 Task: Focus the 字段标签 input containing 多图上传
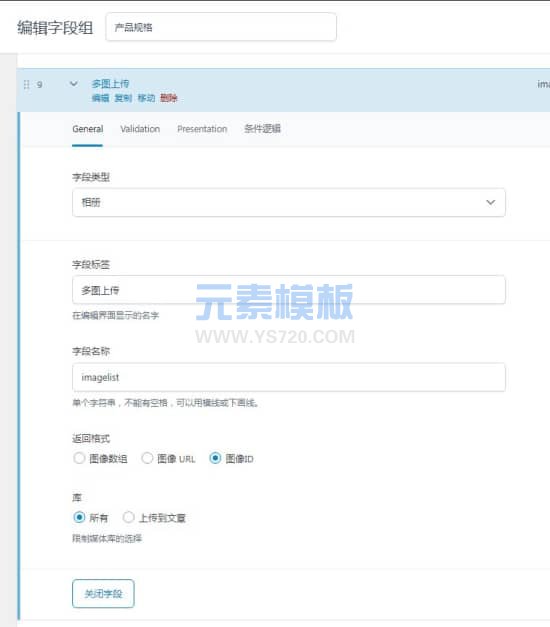coord(289,290)
